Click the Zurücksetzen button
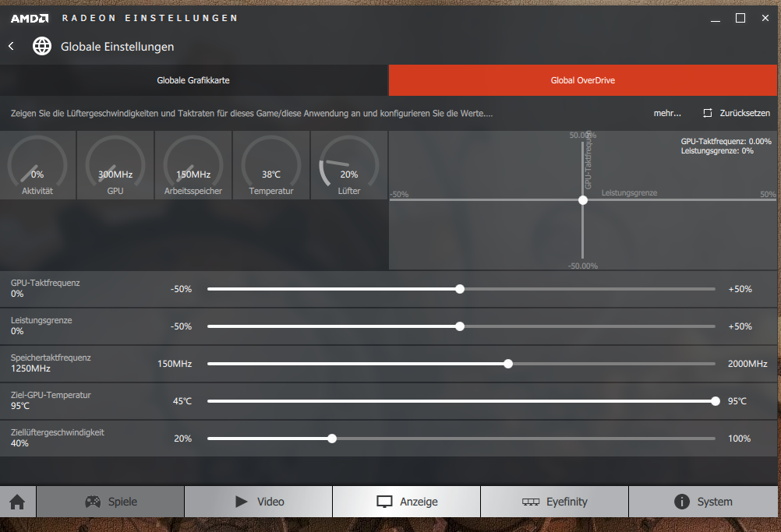 [x=736, y=113]
